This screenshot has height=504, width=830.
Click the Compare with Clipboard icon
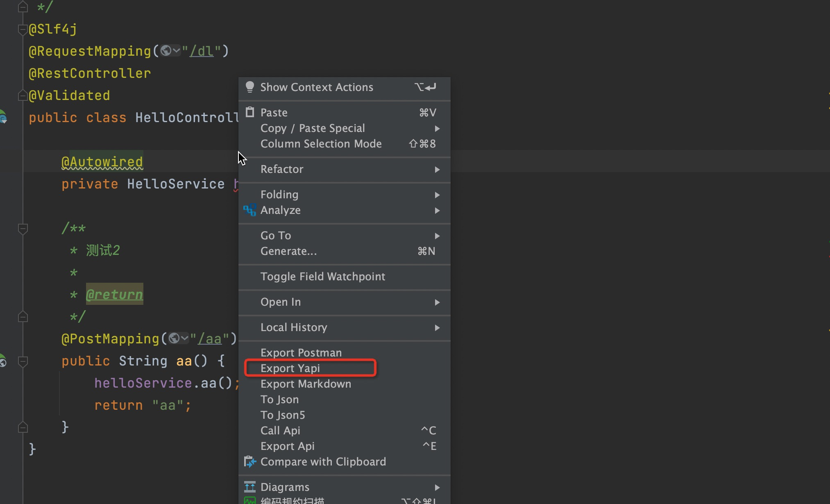[250, 461]
